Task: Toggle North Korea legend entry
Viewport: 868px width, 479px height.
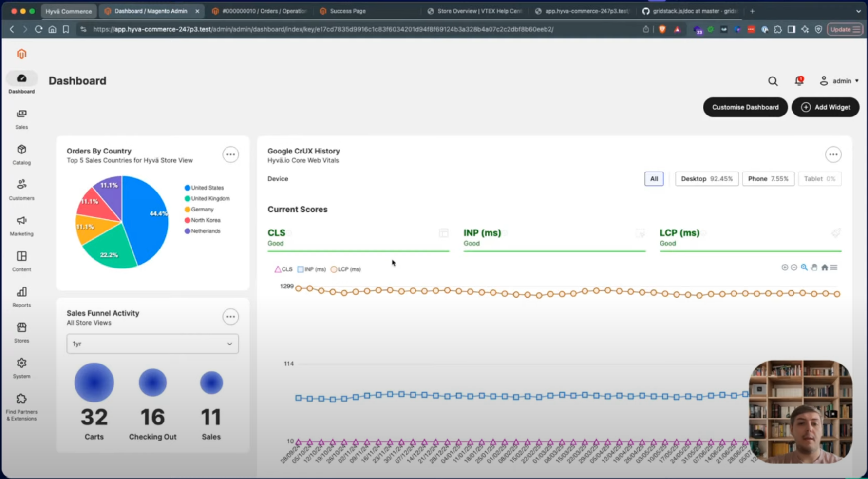Action: click(x=202, y=220)
